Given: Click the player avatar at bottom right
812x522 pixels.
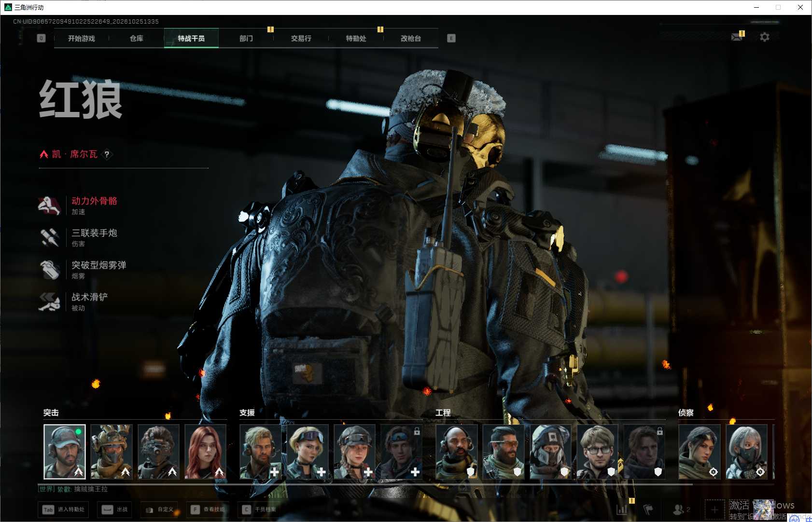Looking at the screenshot, I should click(x=764, y=509).
